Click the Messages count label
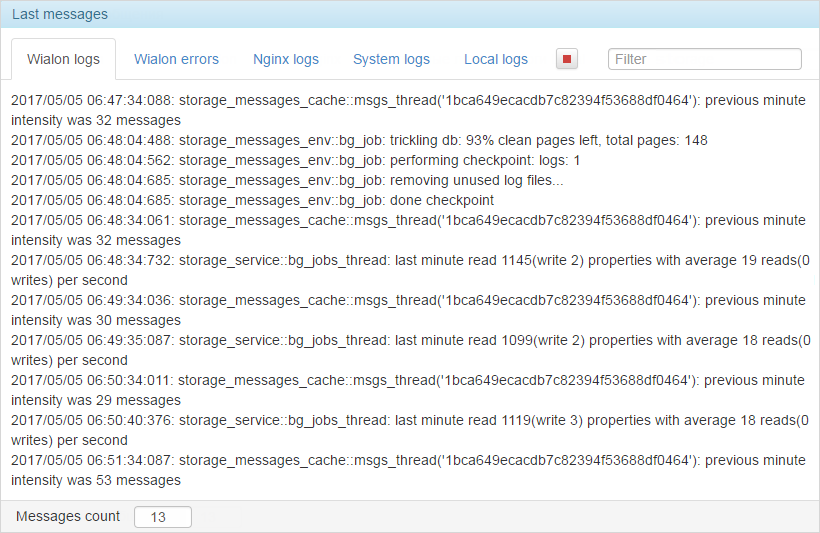Image resolution: width=820 pixels, height=533 pixels. (68, 516)
